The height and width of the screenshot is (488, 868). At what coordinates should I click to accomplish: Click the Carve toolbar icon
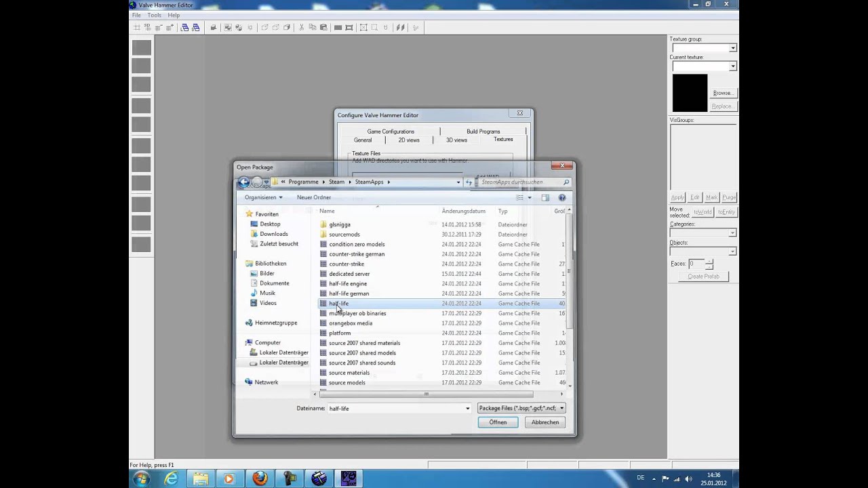click(213, 28)
